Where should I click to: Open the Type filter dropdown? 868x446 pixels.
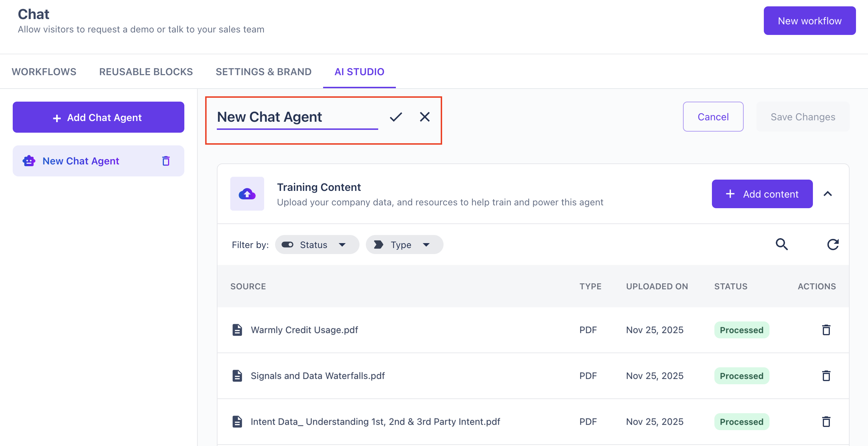(404, 245)
